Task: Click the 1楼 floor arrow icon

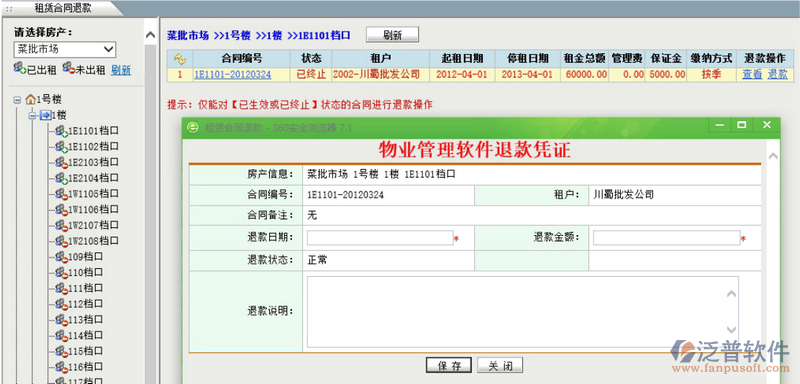Action: 45,115
